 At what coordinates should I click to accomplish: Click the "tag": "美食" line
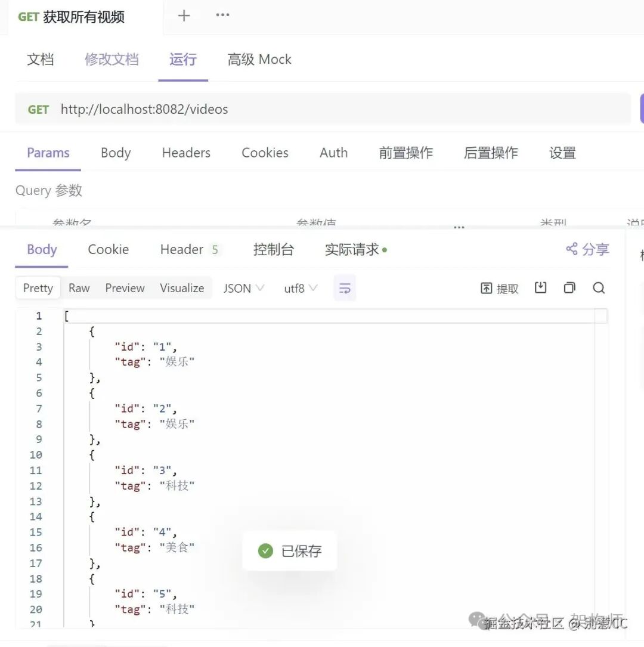tap(154, 547)
